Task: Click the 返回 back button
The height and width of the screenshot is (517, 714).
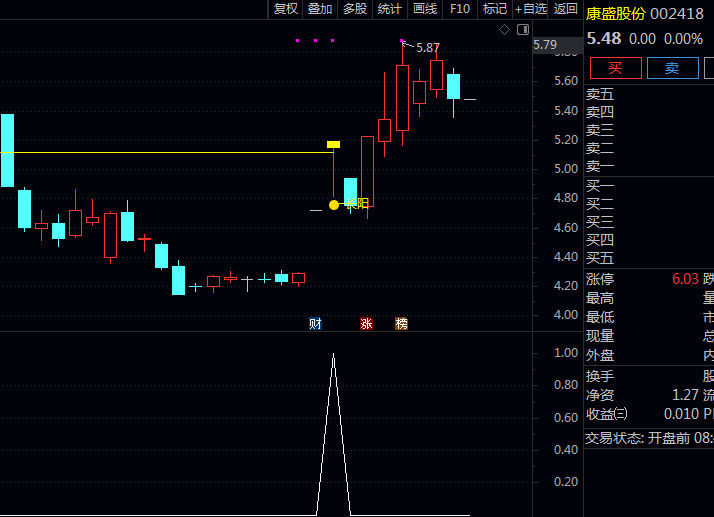Action: pyautogui.click(x=566, y=9)
